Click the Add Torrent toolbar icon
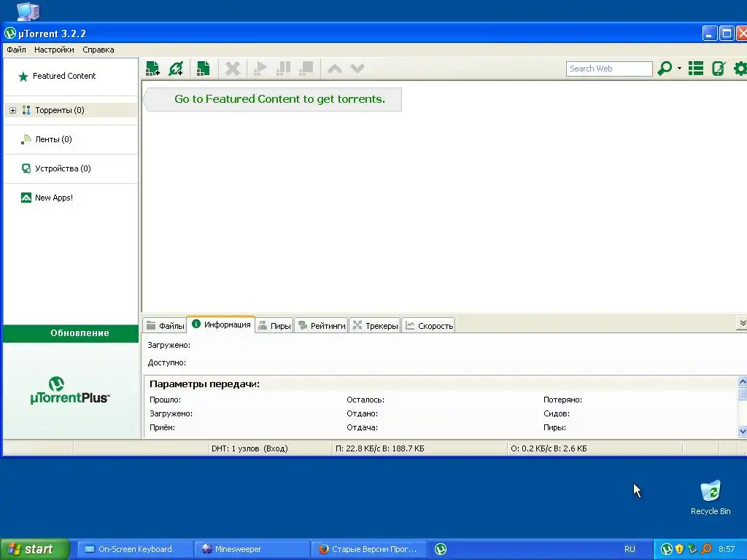The height and width of the screenshot is (560, 747). tap(152, 69)
